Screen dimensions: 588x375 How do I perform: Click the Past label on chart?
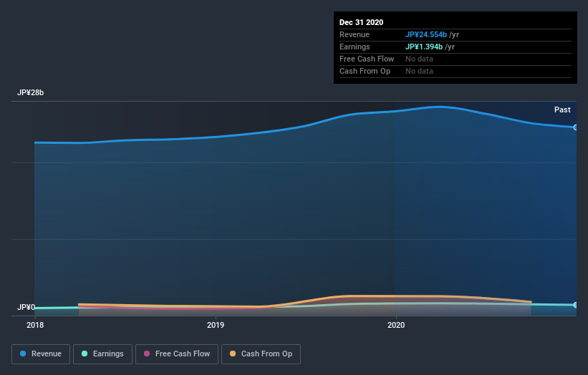(x=562, y=109)
